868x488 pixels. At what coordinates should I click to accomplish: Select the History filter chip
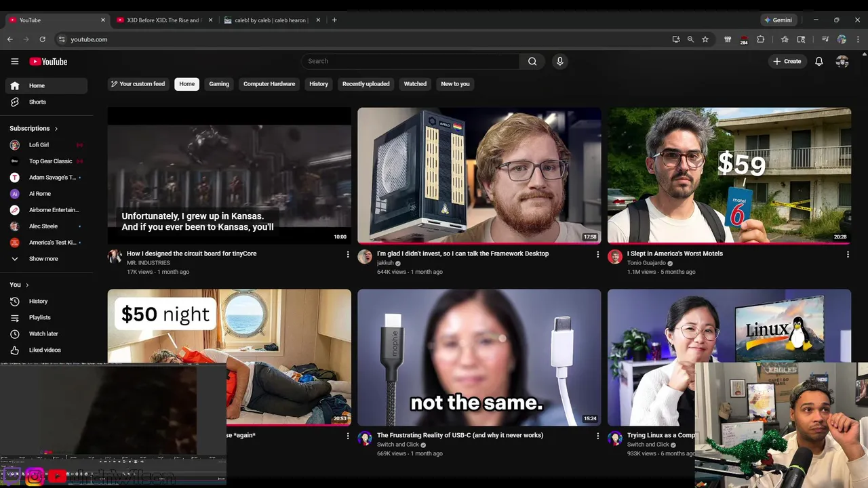coord(319,84)
